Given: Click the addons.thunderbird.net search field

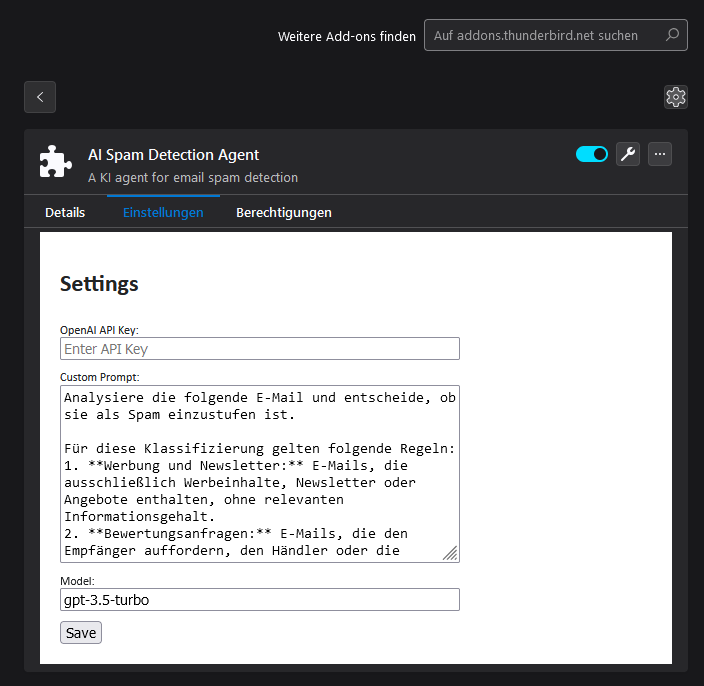Looking at the screenshot, I should (545, 35).
